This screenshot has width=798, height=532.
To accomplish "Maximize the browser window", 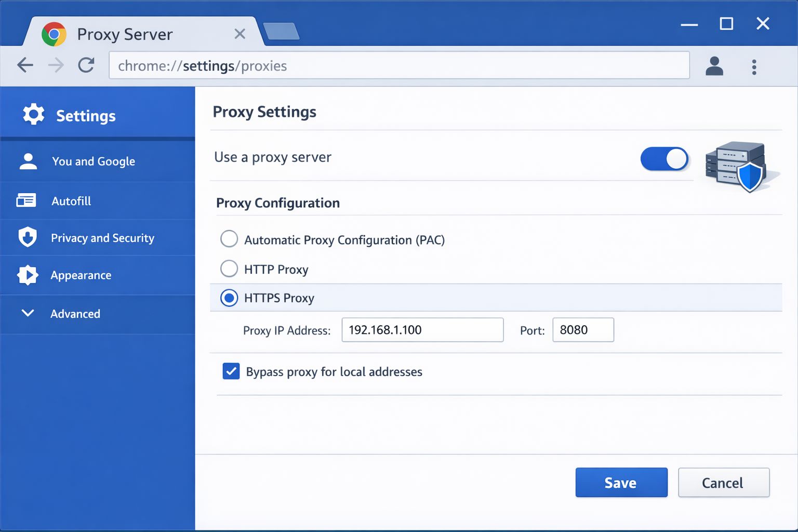I will click(x=726, y=23).
